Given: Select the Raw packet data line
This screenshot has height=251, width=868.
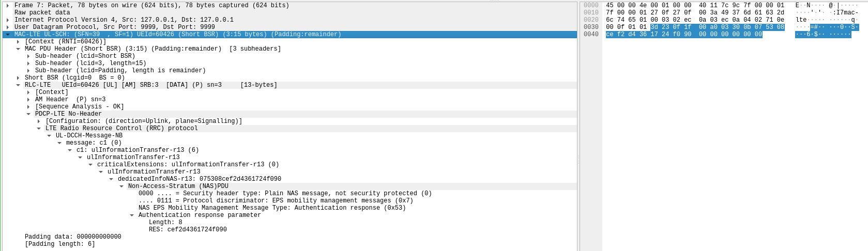Looking at the screenshot, I should [x=42, y=12].
